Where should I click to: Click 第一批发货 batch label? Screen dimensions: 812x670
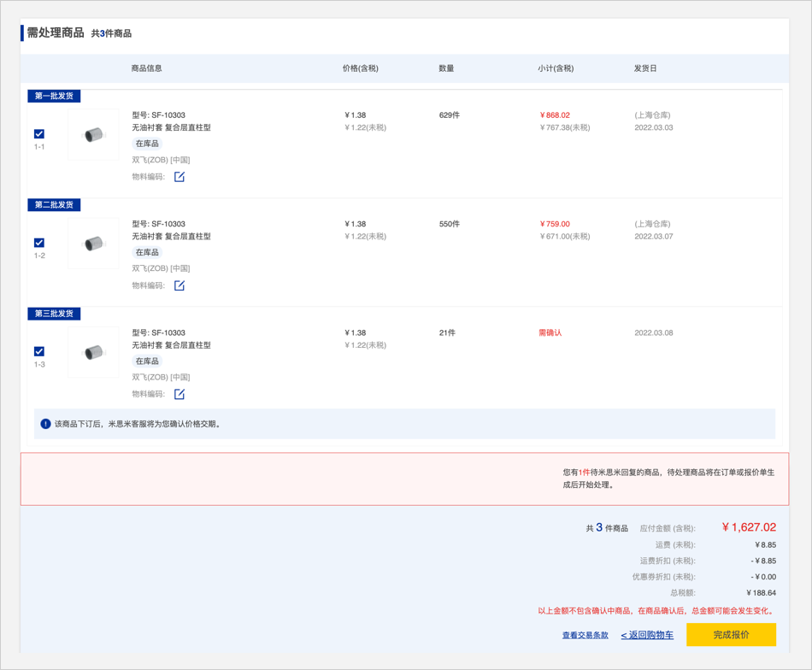tap(54, 97)
